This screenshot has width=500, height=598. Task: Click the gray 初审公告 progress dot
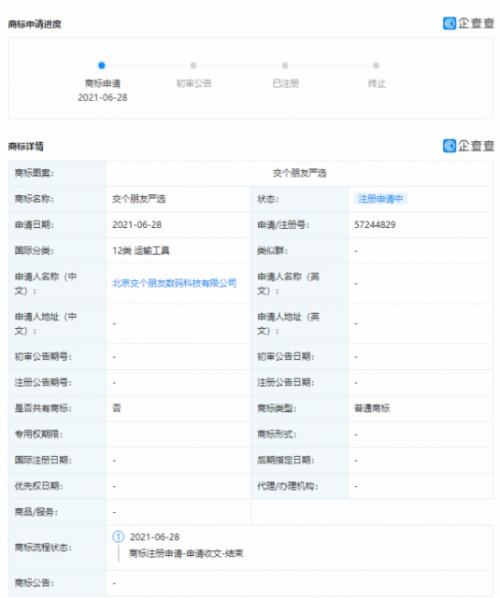click(x=193, y=66)
